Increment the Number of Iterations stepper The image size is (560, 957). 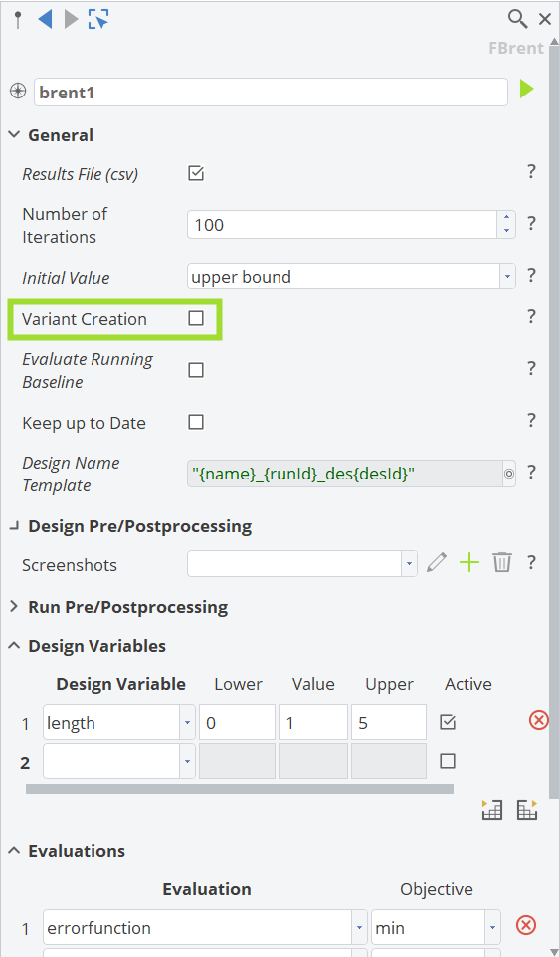(506, 218)
